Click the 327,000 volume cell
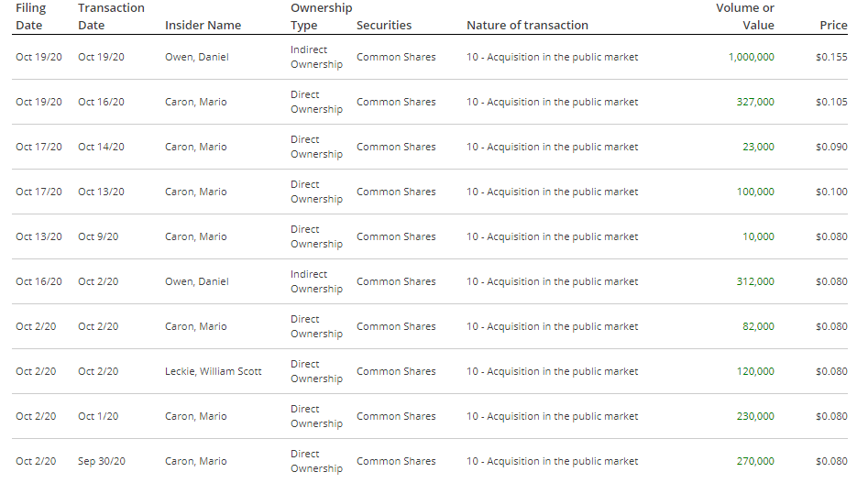This screenshot has width=868, height=483. pyautogui.click(x=755, y=102)
